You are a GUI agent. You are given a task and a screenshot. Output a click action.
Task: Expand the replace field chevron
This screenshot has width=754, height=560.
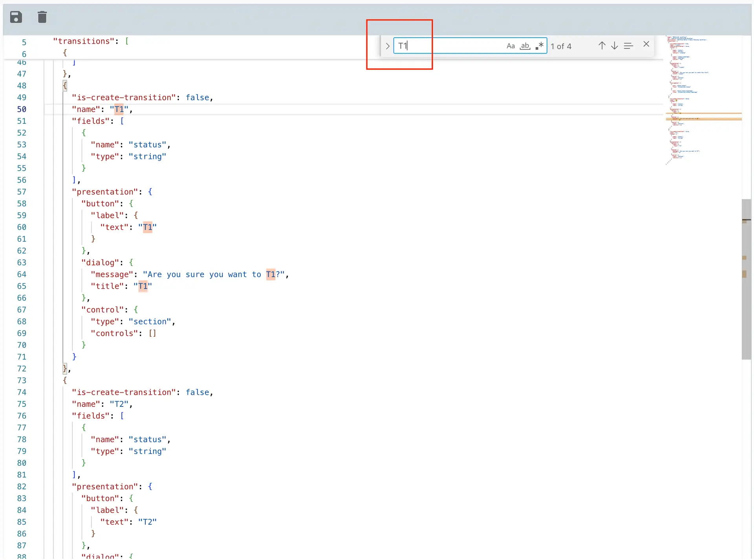(x=388, y=46)
